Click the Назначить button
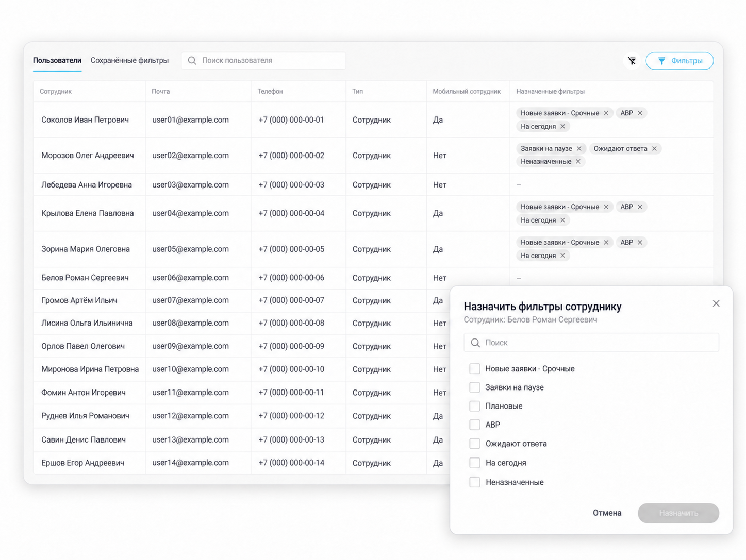Viewport: 746px width, 560px height. point(678,513)
